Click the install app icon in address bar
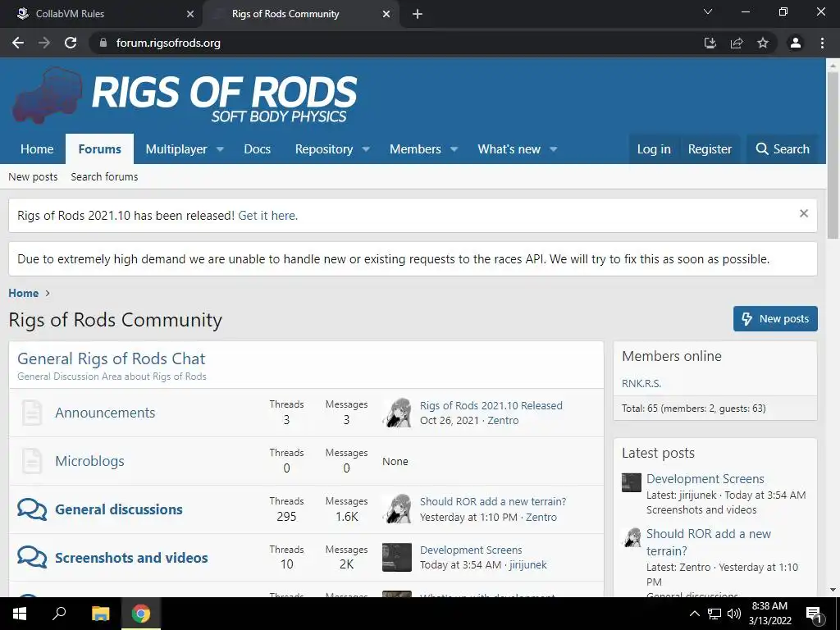Image resolution: width=840 pixels, height=630 pixels. 710,43
